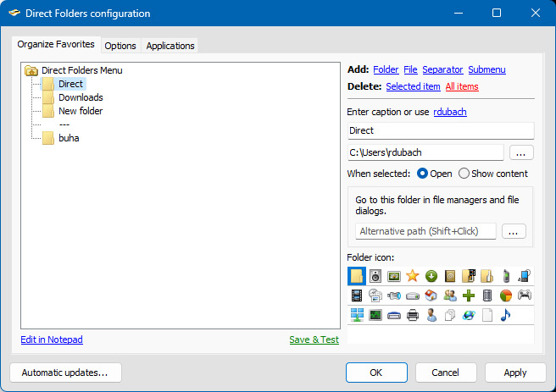Add a File item
Viewport: 556px width, 392px height.
coord(410,69)
